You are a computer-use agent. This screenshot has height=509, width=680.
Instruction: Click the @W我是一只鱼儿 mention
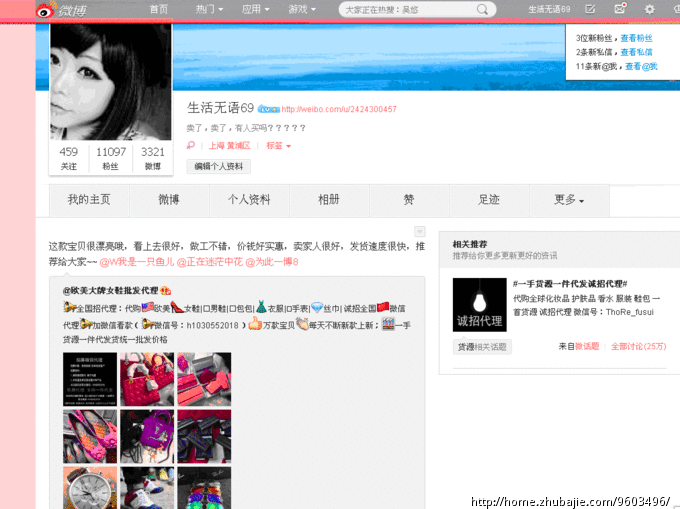tap(137, 262)
